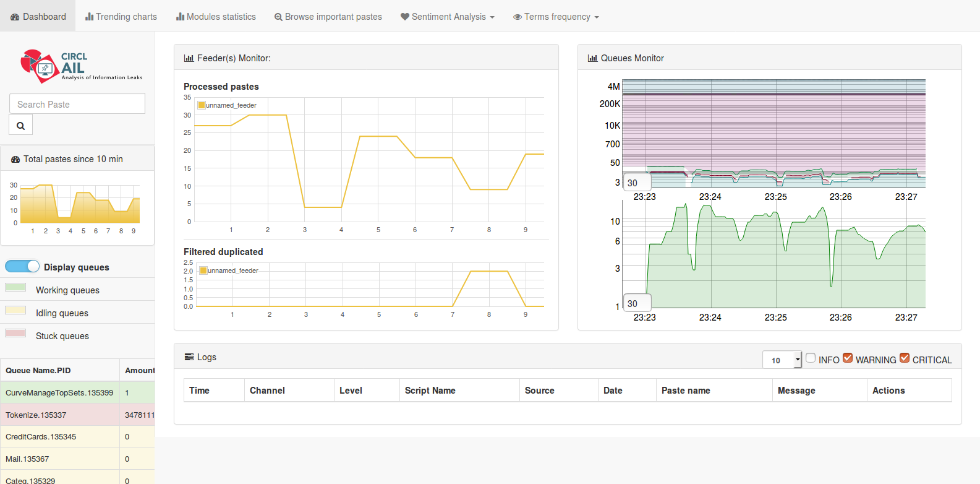Toggle the Display queues switch

(x=22, y=266)
